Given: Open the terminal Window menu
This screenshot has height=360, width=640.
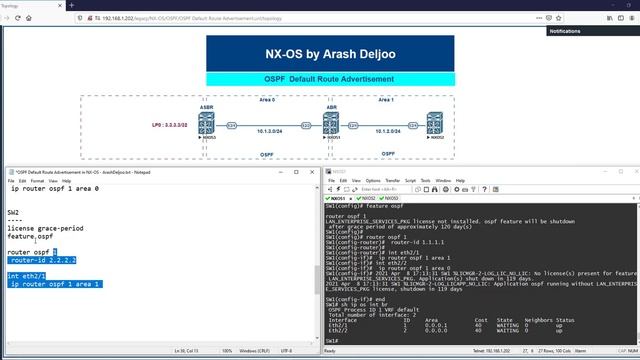Looking at the screenshot, I should pos(443,180).
